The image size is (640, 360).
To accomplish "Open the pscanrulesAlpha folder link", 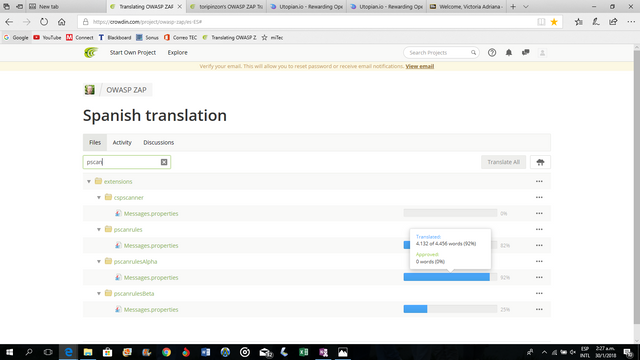I will 135,262.
